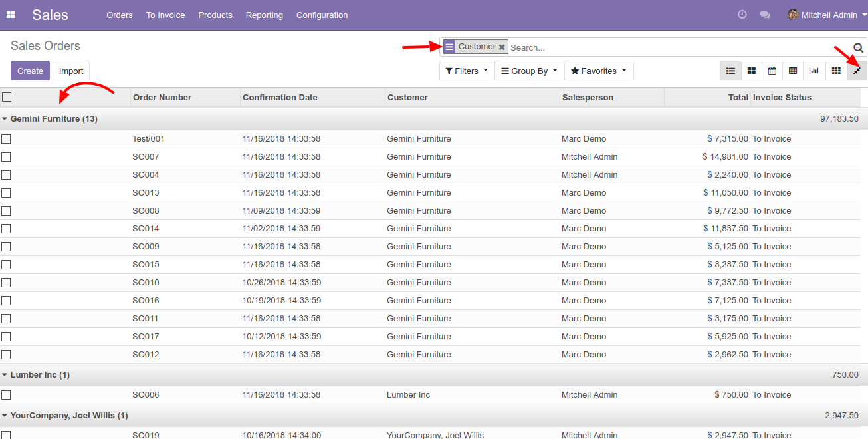The height and width of the screenshot is (439, 868).
Task: Check the box for order SO004
Action: tap(6, 175)
